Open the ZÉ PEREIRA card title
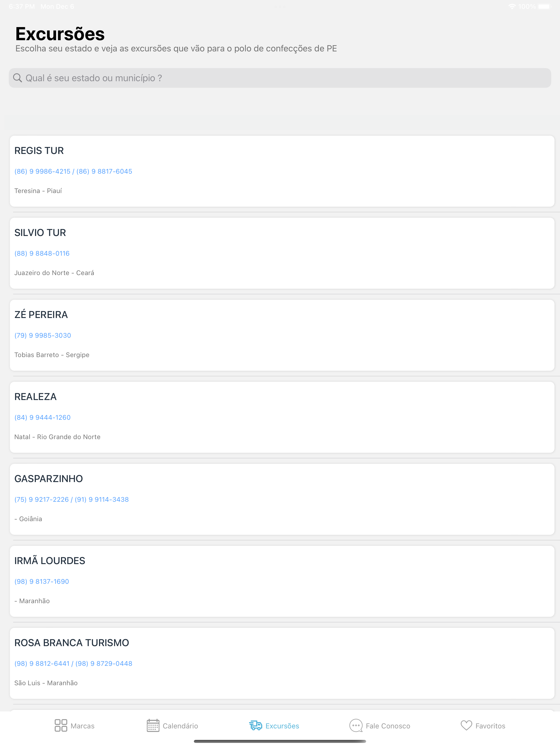The height and width of the screenshot is (747, 560). (x=41, y=314)
